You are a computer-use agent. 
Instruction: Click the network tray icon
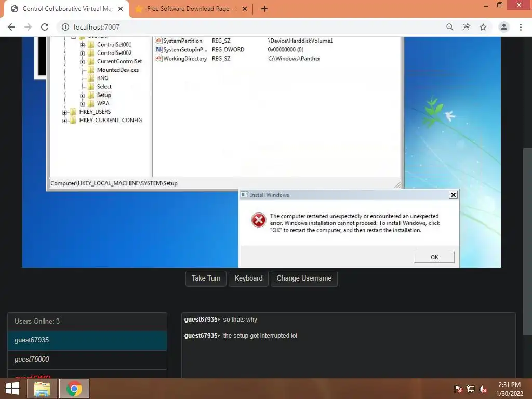point(471,389)
